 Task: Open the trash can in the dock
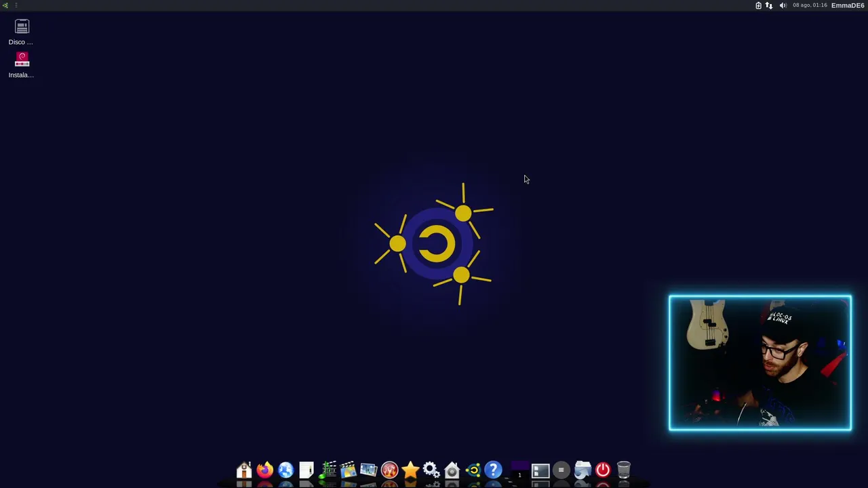point(624,470)
